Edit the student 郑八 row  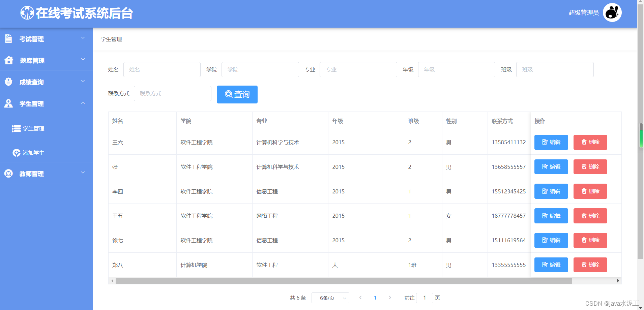[x=551, y=265]
